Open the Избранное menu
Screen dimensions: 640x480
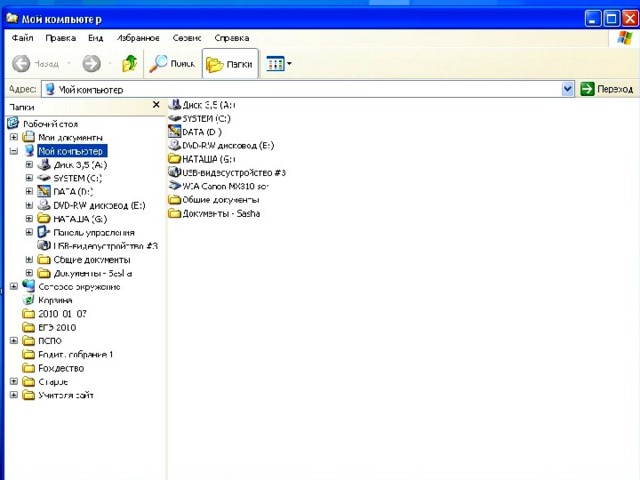tap(138, 38)
